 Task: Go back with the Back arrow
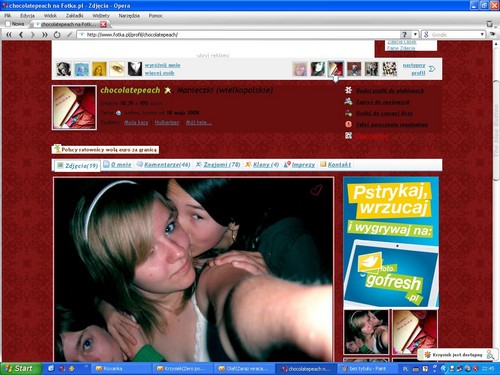tap(21, 35)
